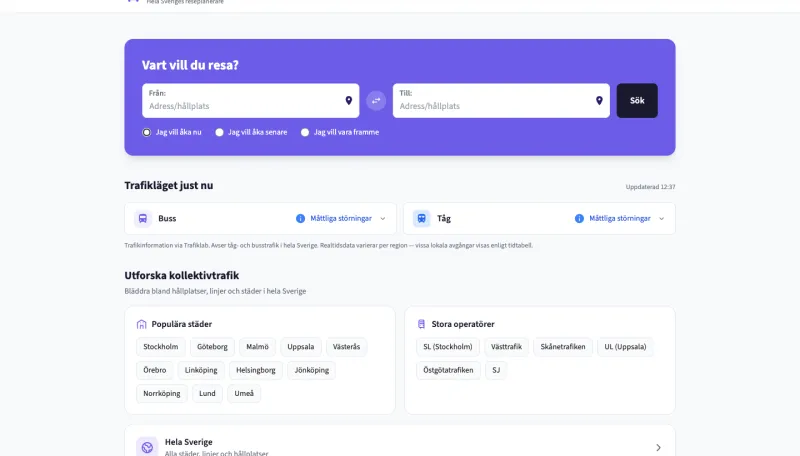Image resolution: width=800 pixels, height=456 pixels.
Task: Select the "Jag vill åka nu" radio button
Action: [x=146, y=132]
